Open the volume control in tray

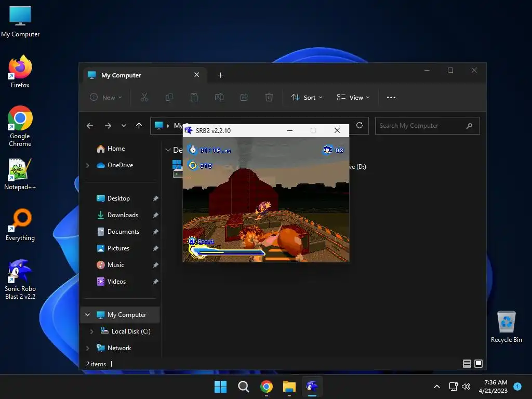point(466,387)
